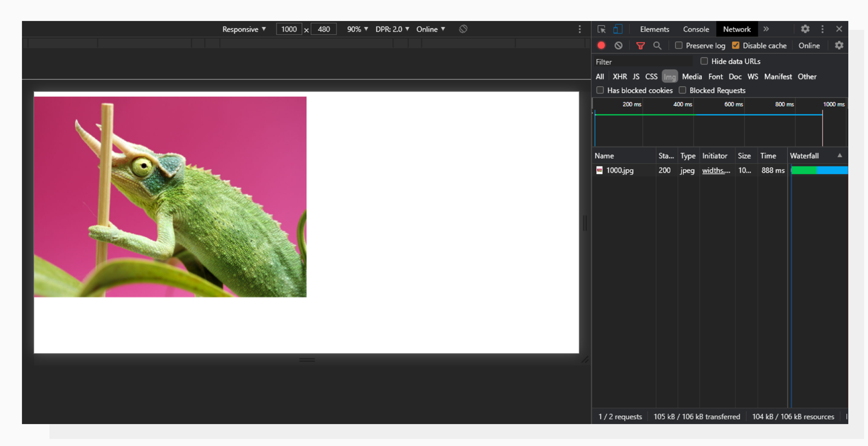Open the widths initiator link

pos(716,170)
